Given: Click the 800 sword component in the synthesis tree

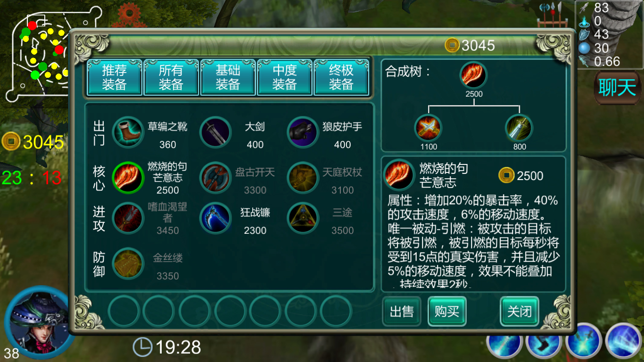Looking at the screenshot, I should (519, 128).
